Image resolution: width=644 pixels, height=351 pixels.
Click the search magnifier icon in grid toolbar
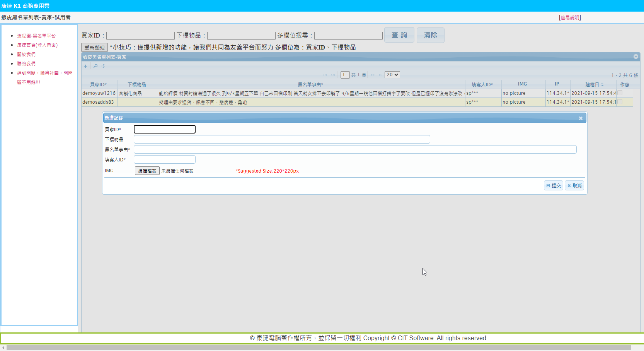95,66
